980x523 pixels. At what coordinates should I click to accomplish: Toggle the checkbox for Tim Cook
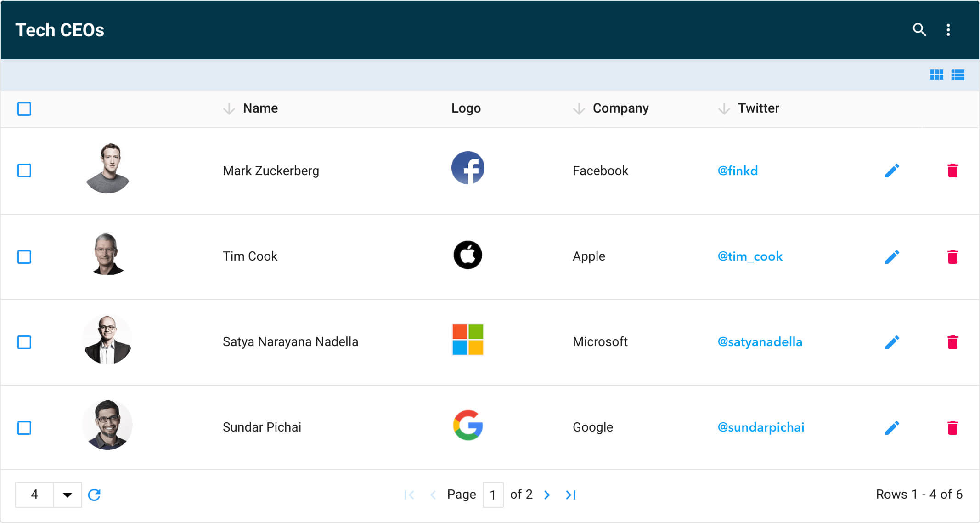[x=24, y=256]
